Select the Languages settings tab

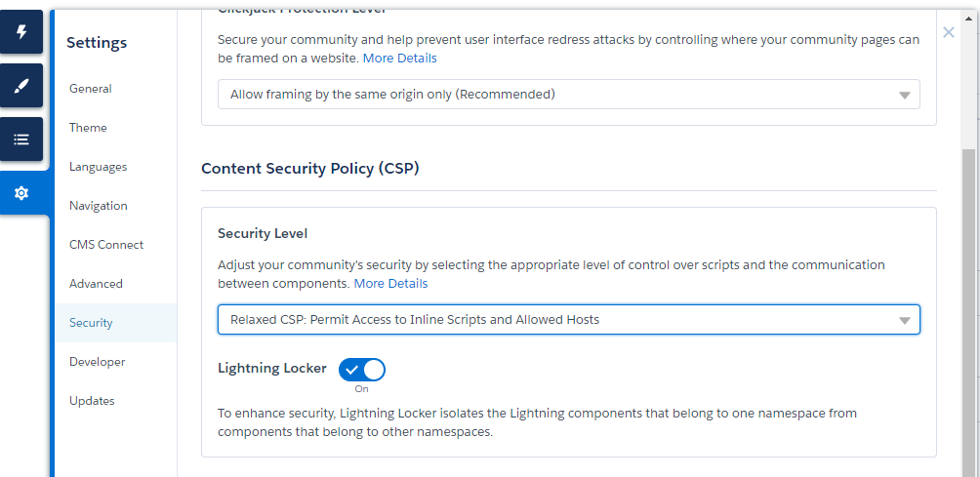(x=98, y=167)
